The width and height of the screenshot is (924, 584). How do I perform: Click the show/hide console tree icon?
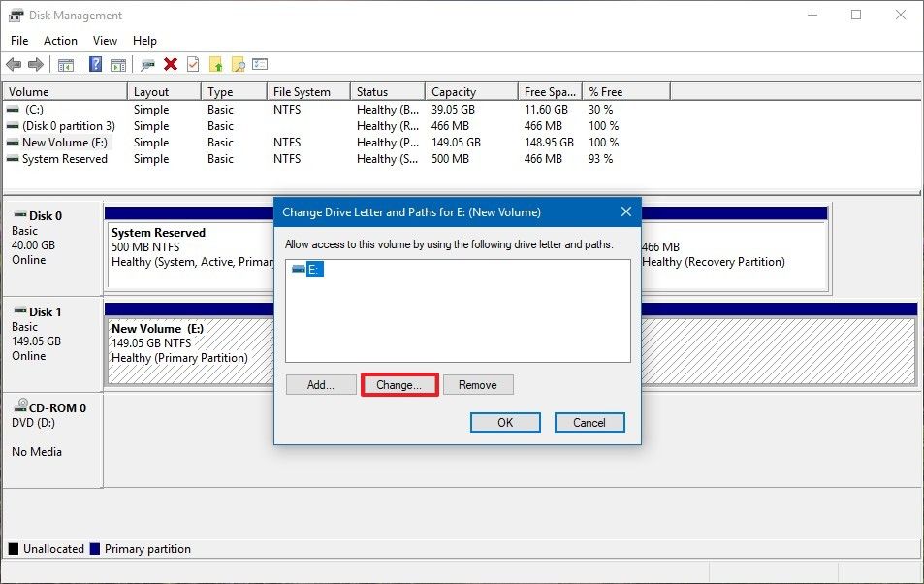(x=65, y=65)
